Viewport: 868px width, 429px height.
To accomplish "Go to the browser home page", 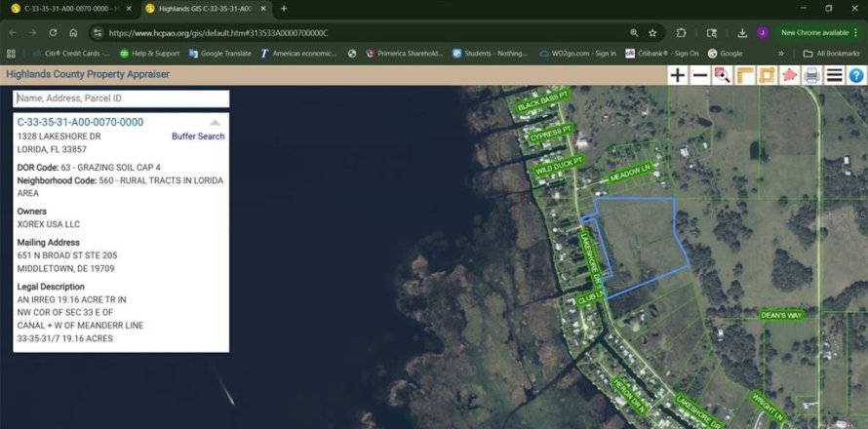I will 73,32.
